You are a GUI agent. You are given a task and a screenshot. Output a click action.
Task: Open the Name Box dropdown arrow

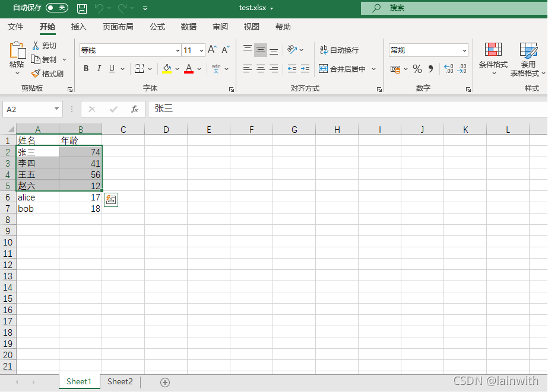57,109
